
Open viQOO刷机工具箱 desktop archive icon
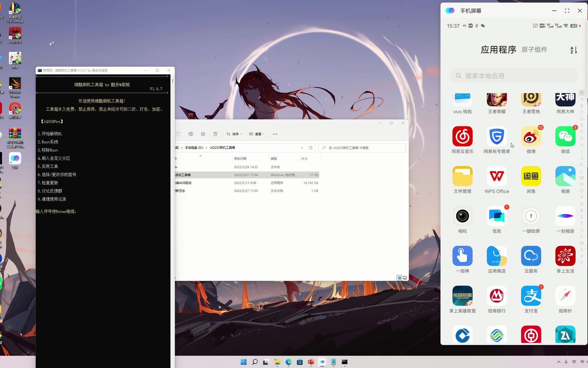point(15,138)
